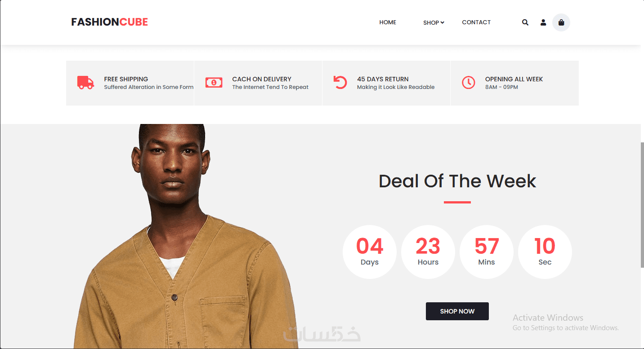
Task: Click the red clock opening hours icon
Action: [468, 83]
